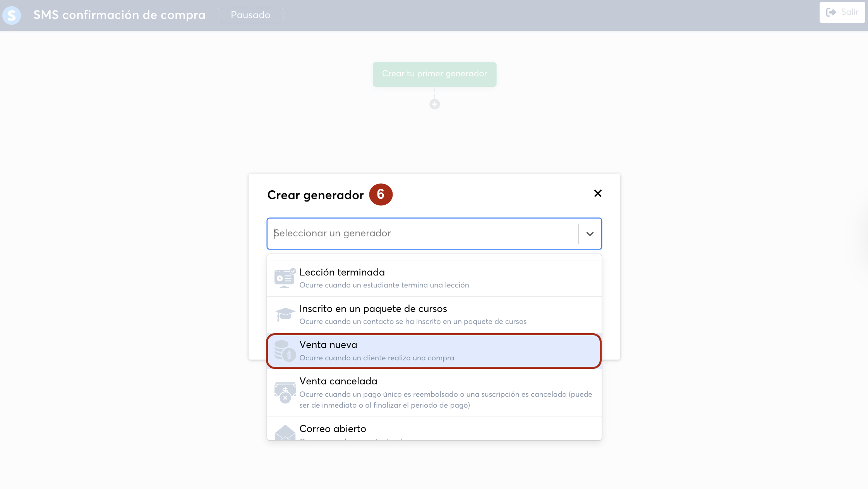The width and height of the screenshot is (868, 489).
Task: Click the graduation cap icon for course bundle
Action: 285,314
